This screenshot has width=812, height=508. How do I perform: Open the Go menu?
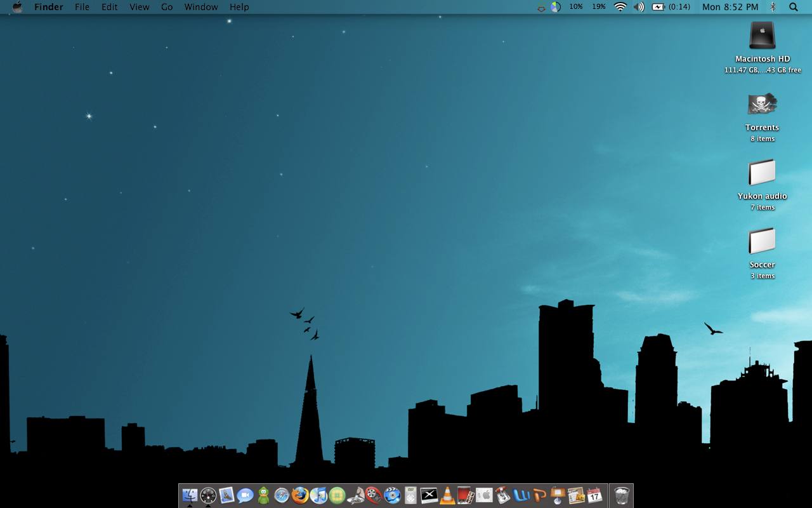[x=167, y=7]
